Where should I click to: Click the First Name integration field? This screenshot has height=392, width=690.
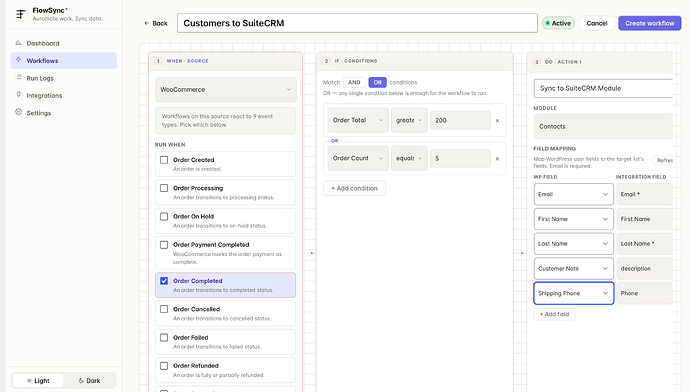645,219
